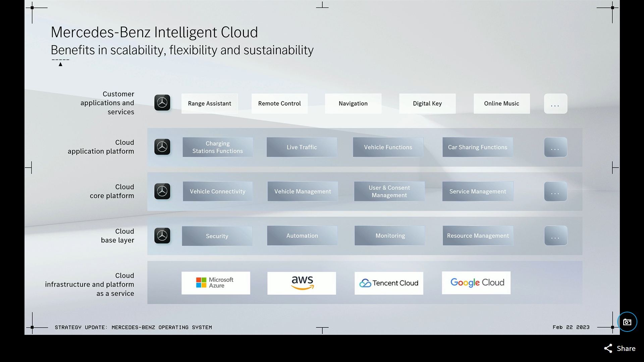Click the Vehicle Management tile
Image resolution: width=644 pixels, height=362 pixels.
[x=303, y=191]
